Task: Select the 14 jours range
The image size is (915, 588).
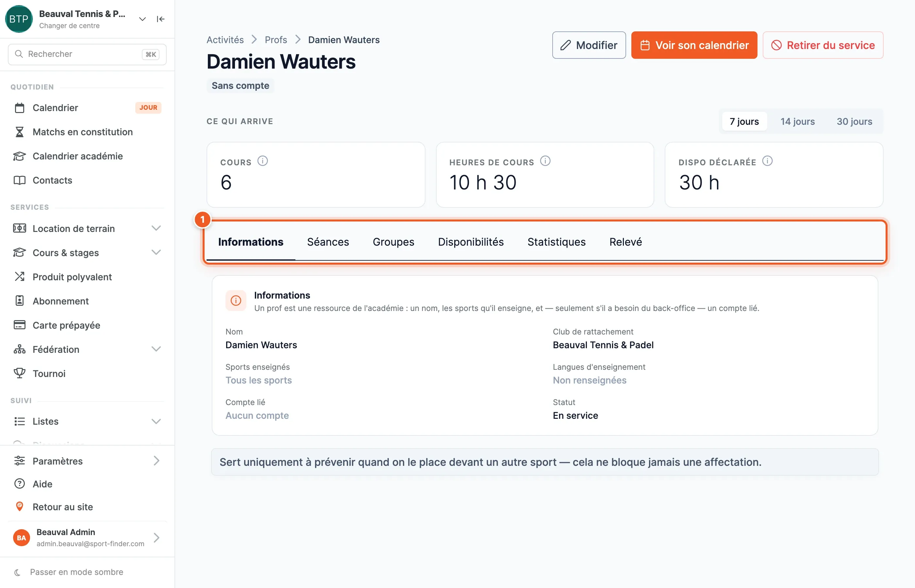Action: 797,122
